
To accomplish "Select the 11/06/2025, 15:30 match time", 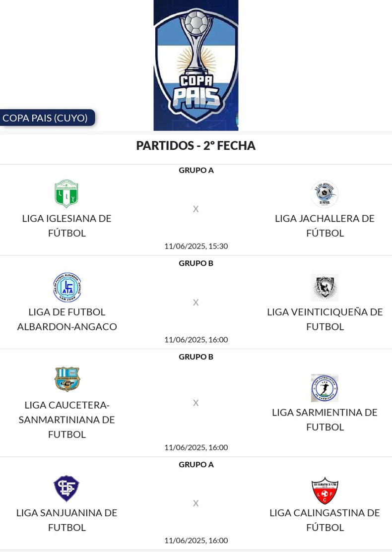I will click(196, 246).
